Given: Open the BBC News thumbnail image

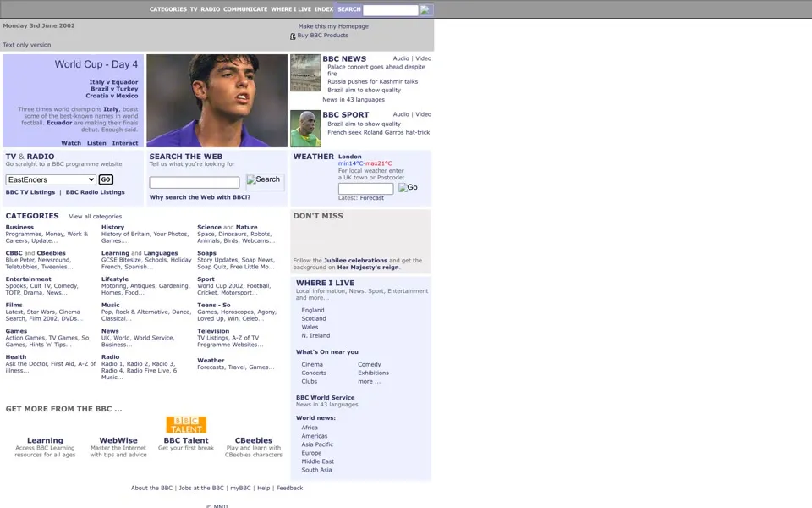Looking at the screenshot, I should [305, 73].
